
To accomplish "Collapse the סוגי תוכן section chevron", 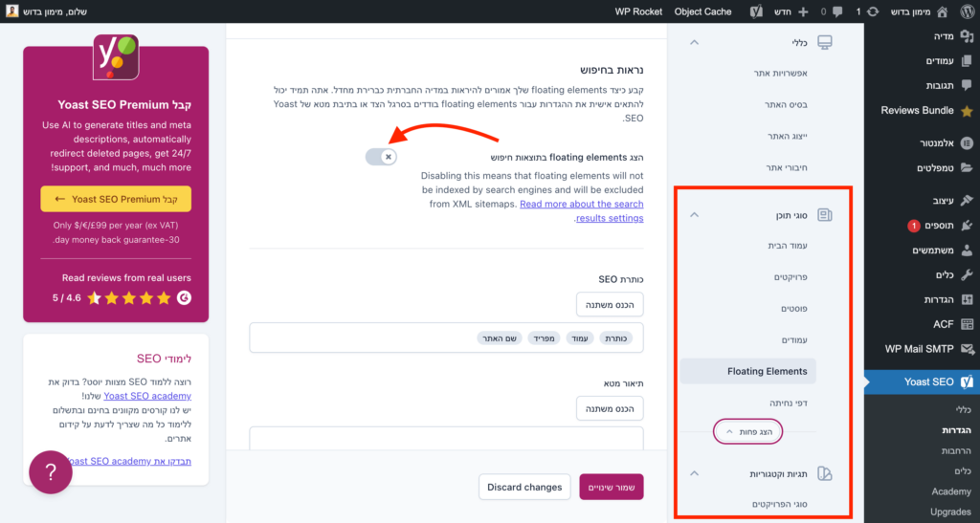I will [695, 215].
